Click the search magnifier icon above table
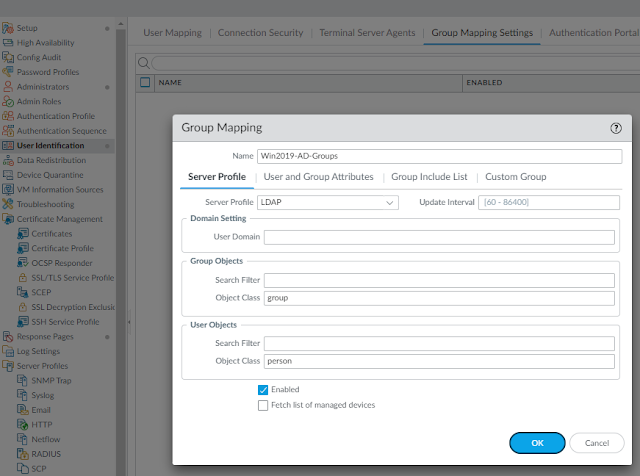The image size is (640, 476). click(x=145, y=63)
